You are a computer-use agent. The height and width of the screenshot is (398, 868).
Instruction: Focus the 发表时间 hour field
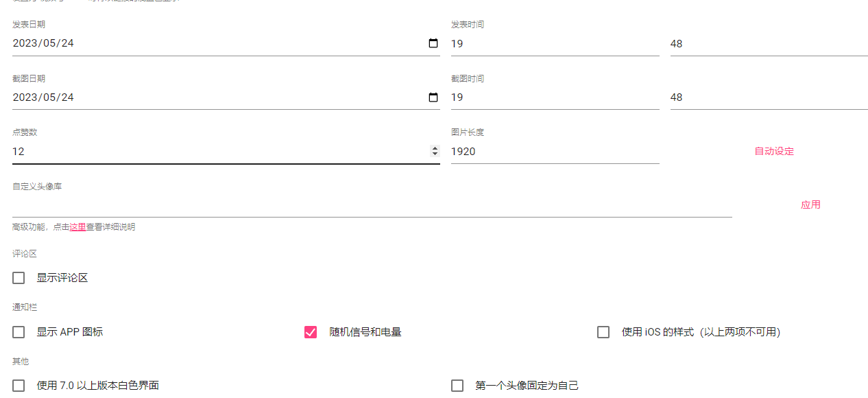point(555,43)
